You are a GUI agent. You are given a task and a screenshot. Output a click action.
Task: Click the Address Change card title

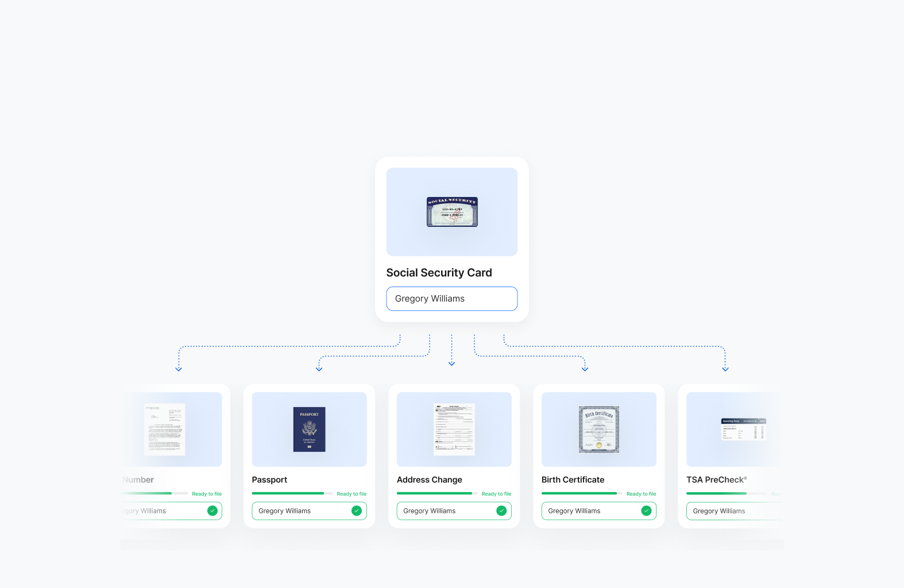430,479
